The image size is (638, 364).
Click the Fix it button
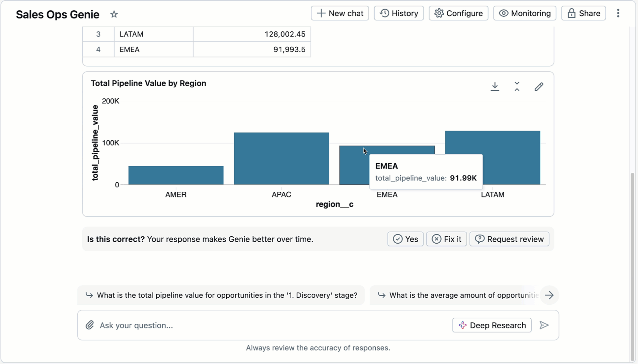446,239
